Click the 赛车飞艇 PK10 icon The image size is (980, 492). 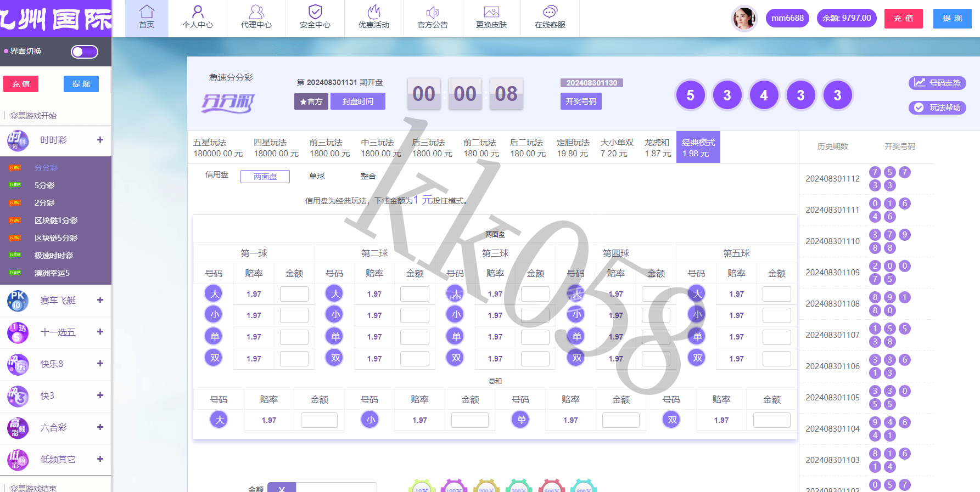[x=18, y=301]
